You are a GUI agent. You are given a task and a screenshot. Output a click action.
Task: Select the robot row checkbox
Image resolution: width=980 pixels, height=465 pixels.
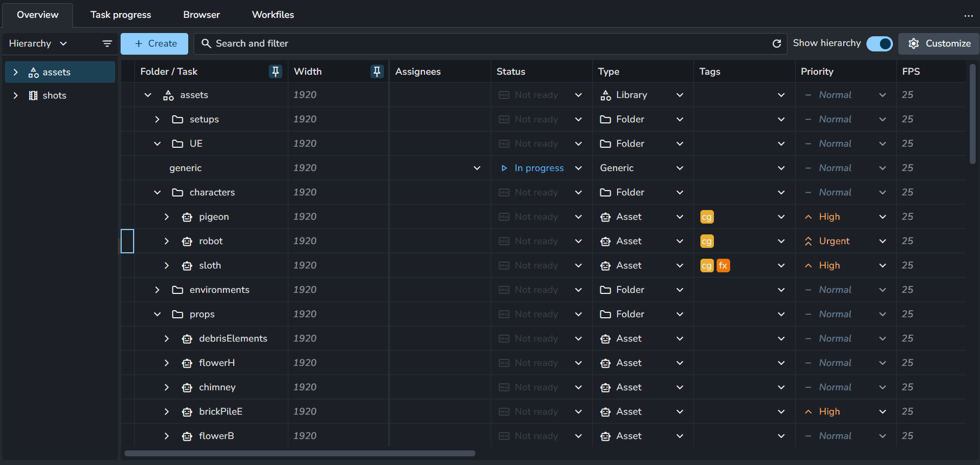tap(127, 241)
